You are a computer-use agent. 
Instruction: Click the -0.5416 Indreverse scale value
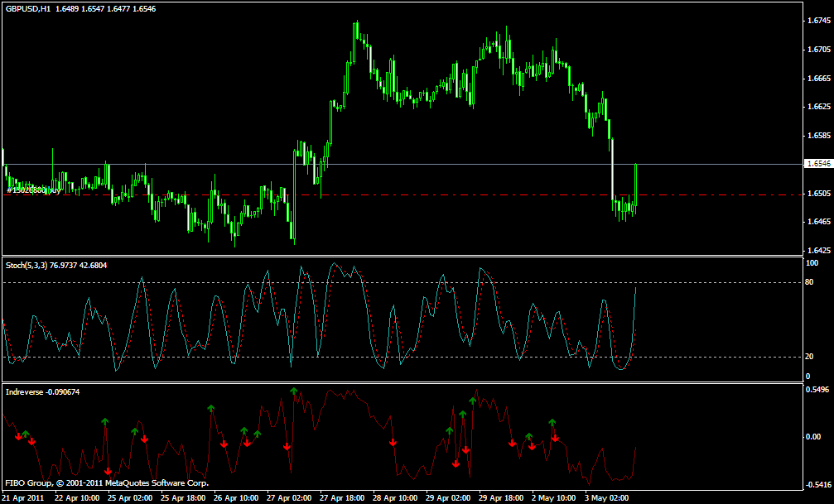pyautogui.click(x=817, y=485)
